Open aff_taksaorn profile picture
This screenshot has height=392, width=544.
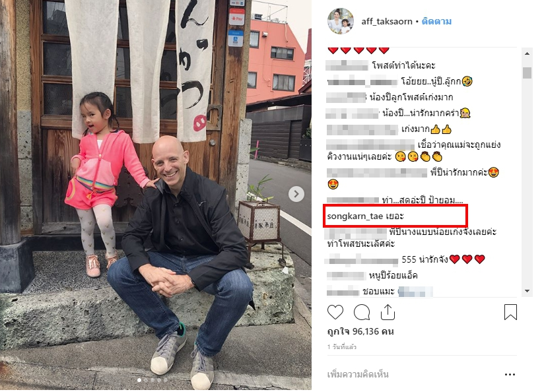click(x=341, y=21)
